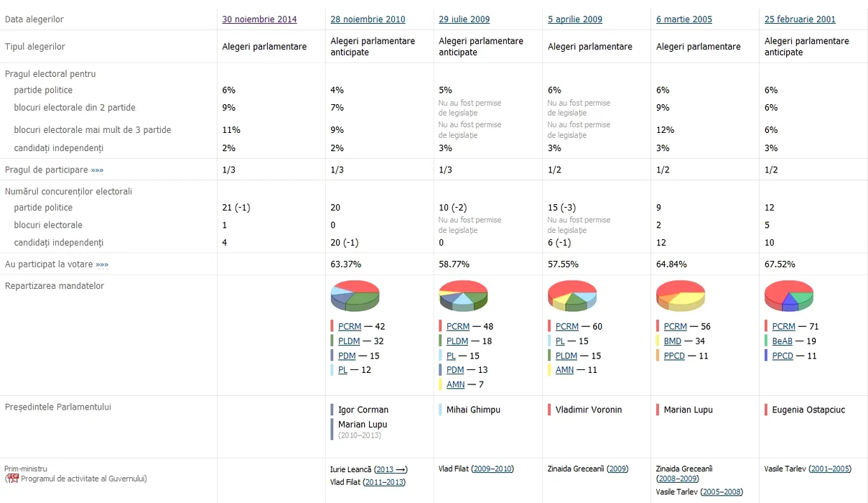Click the AMN link with 7 mandates
This screenshot has width=868, height=503.
(455, 384)
